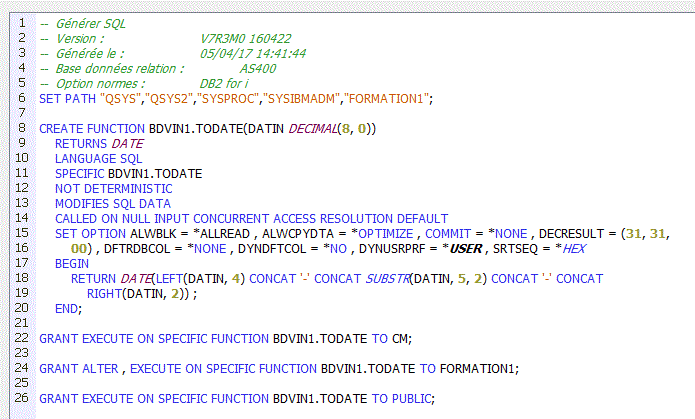Click 'CREATE FUNCTION' on line 8
Screen dimensions: 695x419
point(92,129)
